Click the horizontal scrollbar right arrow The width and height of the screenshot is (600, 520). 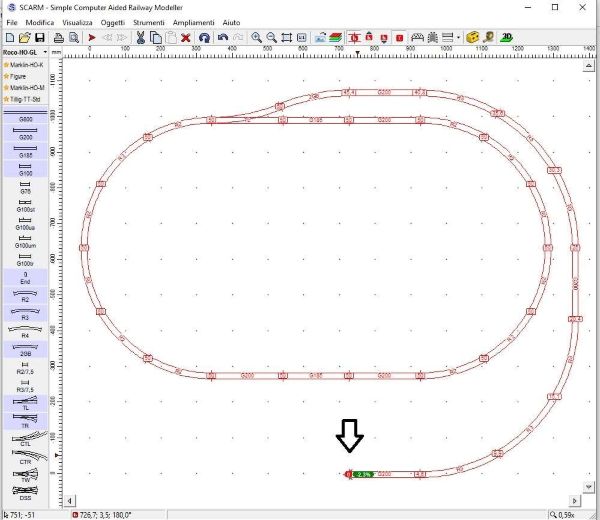point(577,500)
